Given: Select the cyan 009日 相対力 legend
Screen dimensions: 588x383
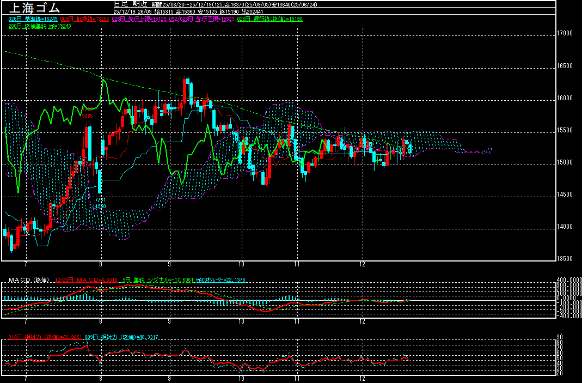Looking at the screenshot, I should [117, 337].
